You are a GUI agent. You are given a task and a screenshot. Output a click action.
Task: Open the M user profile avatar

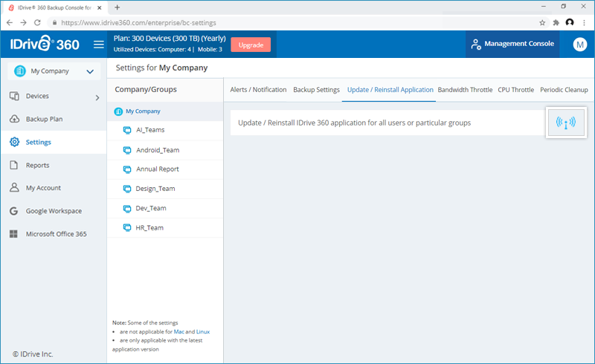click(x=580, y=45)
